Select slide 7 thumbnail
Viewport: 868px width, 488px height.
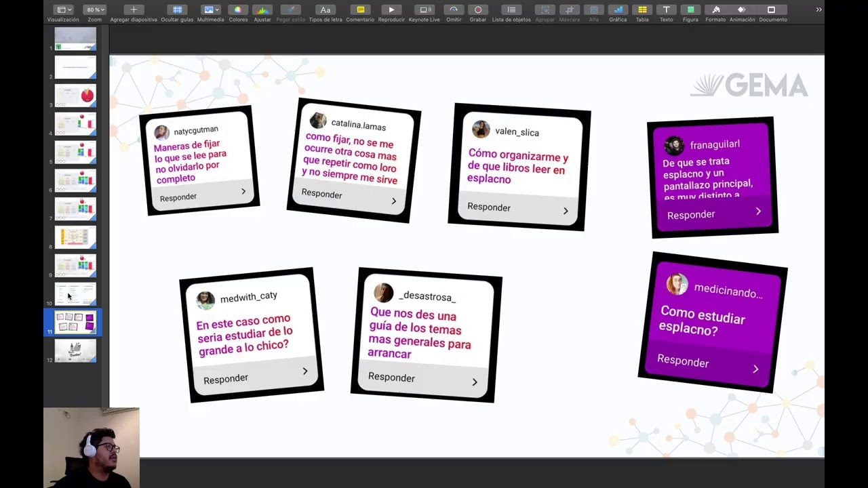click(x=75, y=209)
